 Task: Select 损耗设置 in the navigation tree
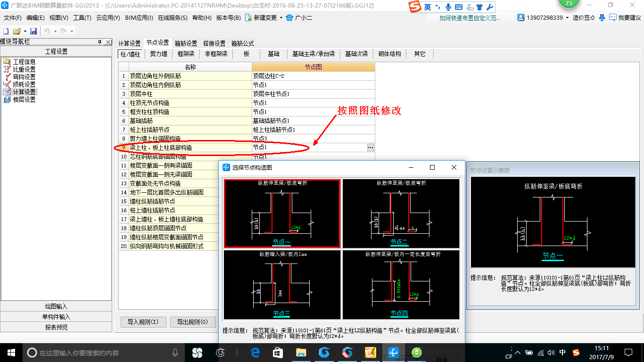click(x=24, y=84)
